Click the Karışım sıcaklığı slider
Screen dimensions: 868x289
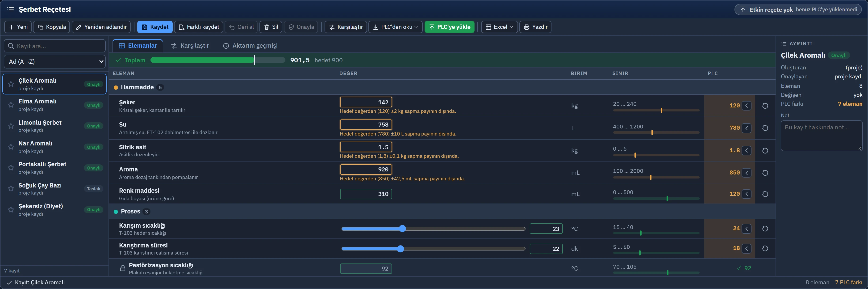coord(433,229)
